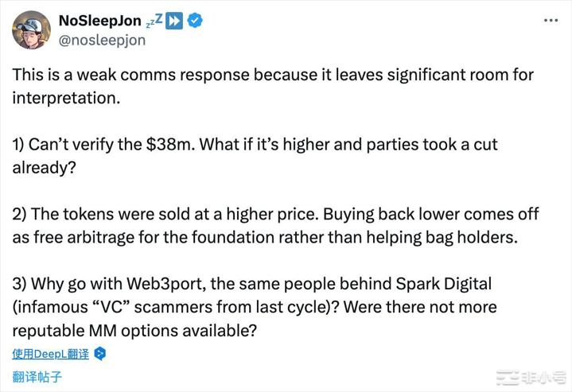Image resolution: width=572 pixels, height=392 pixels.
Task: Click the 使用DeepL翻译 translation link
Action: 50,354
